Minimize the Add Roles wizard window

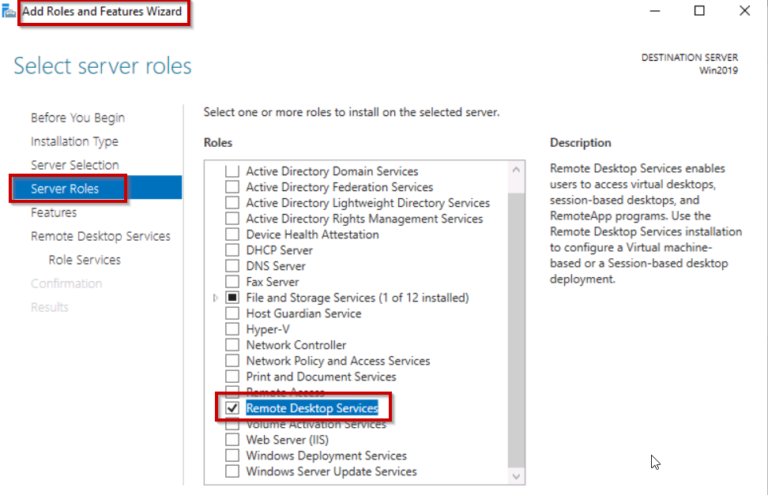click(655, 11)
